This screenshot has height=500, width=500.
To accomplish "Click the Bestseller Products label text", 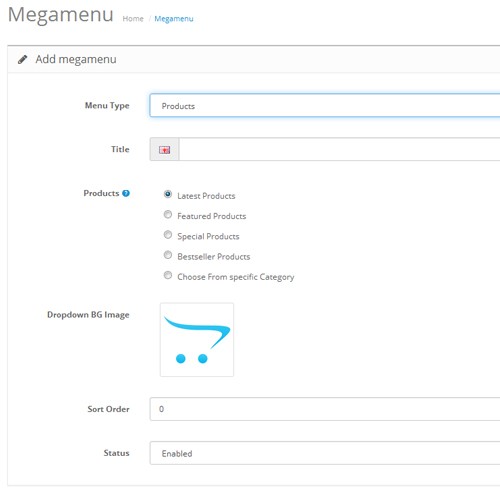I will point(214,257).
